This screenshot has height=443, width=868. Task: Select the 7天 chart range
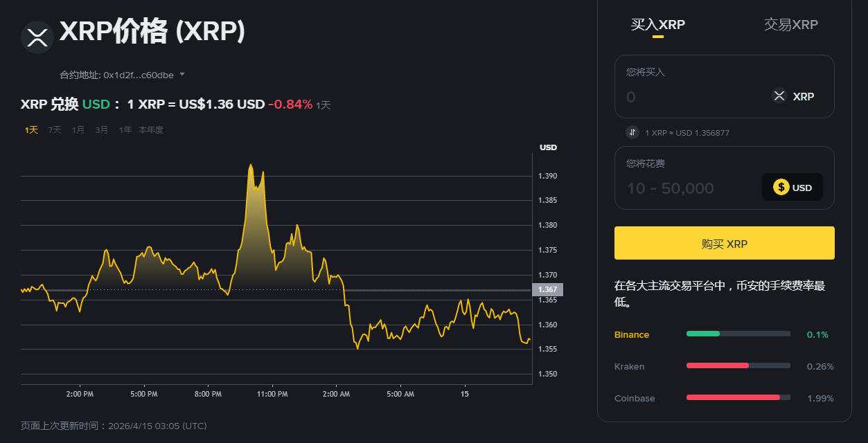(55, 129)
